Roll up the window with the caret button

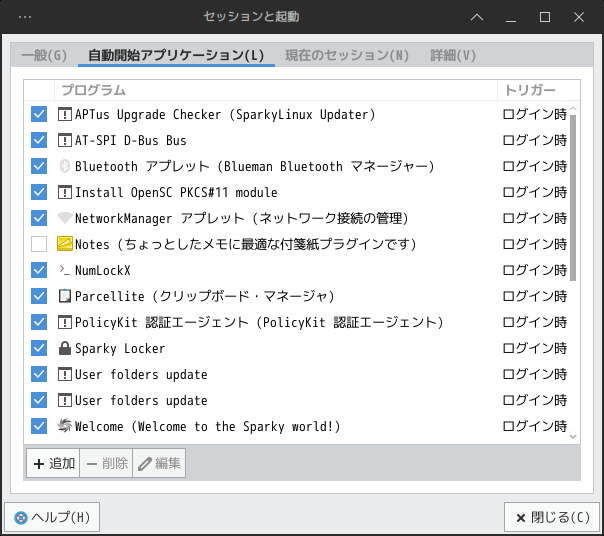(477, 17)
